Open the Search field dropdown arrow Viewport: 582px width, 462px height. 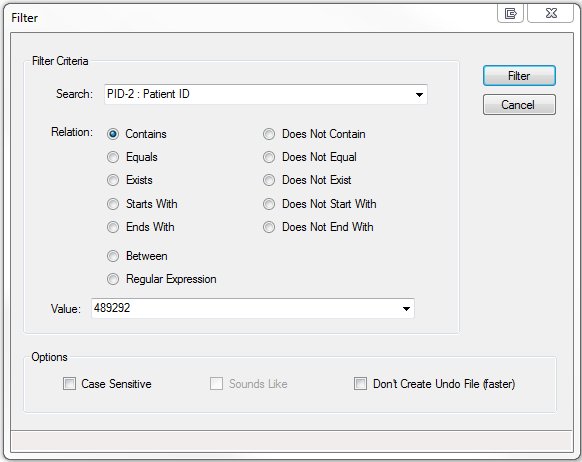pyautogui.click(x=419, y=95)
